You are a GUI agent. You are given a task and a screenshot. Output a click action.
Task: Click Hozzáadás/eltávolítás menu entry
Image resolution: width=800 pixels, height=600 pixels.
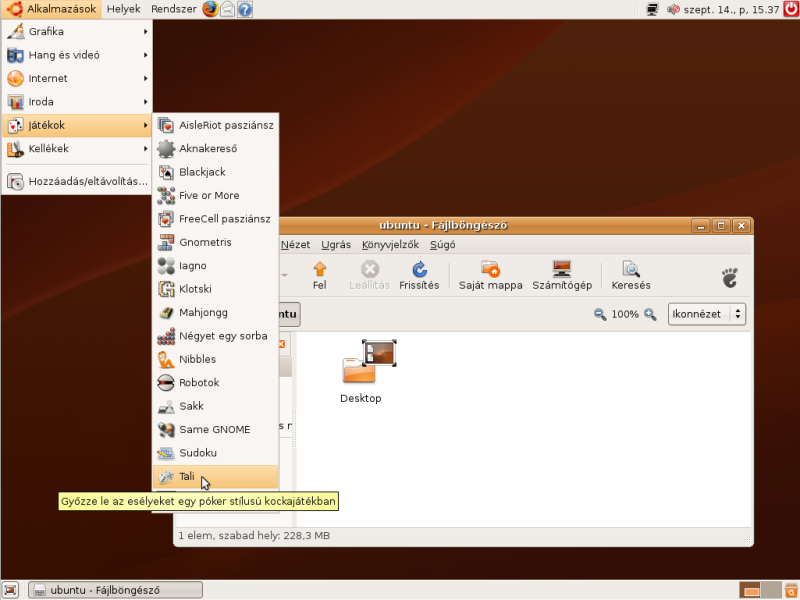(x=76, y=182)
